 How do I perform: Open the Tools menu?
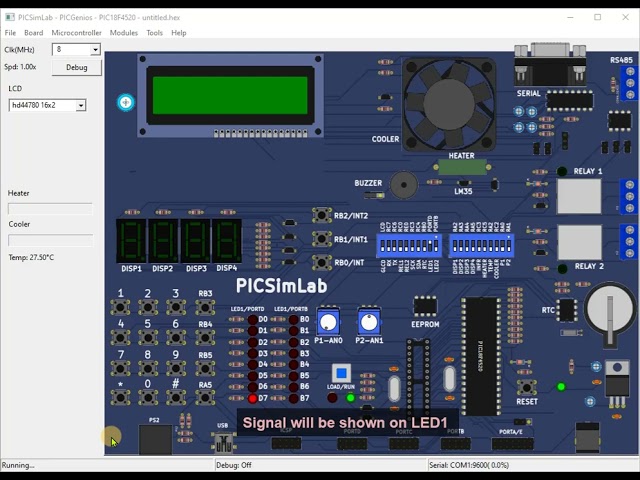click(x=154, y=33)
